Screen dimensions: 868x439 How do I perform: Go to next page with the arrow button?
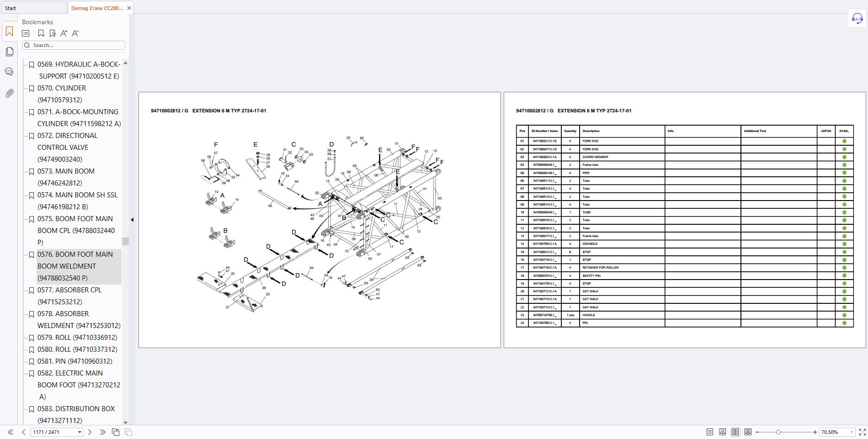[x=90, y=432]
